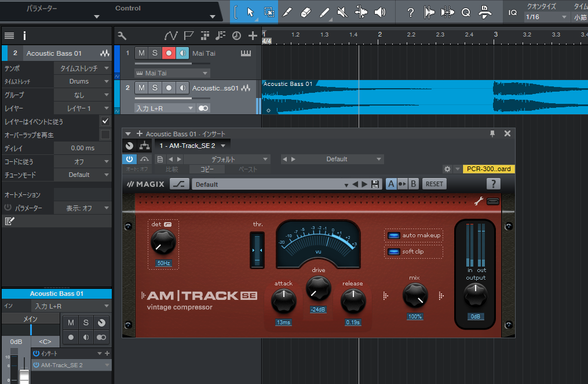Click the MAGIX bypass curve button

[179, 184]
